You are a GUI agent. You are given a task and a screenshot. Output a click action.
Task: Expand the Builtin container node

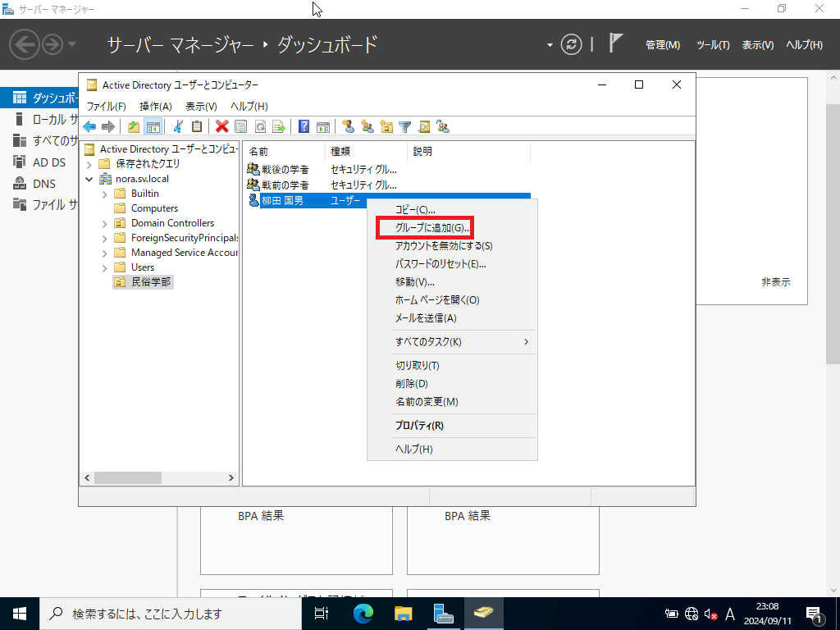105,194
